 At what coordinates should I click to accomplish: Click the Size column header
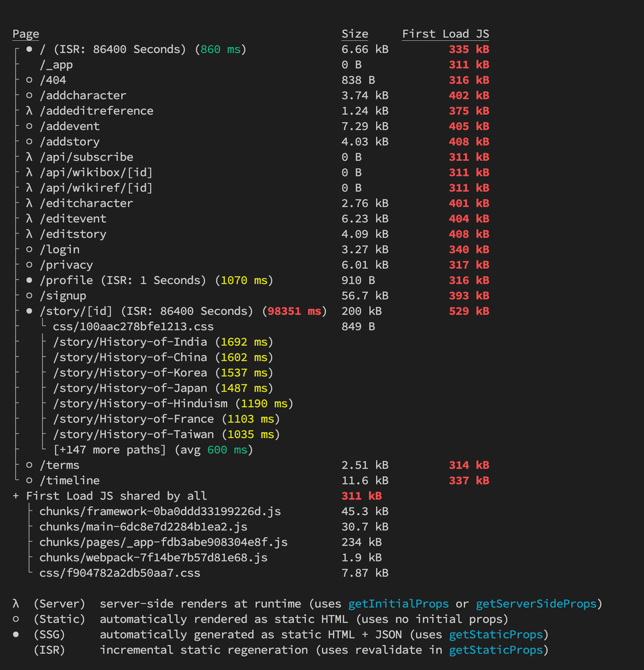click(x=355, y=34)
